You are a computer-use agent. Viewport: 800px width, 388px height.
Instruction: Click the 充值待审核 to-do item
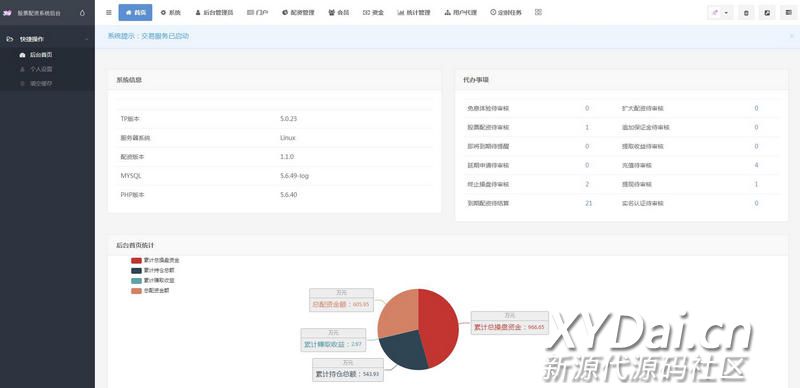point(637,165)
